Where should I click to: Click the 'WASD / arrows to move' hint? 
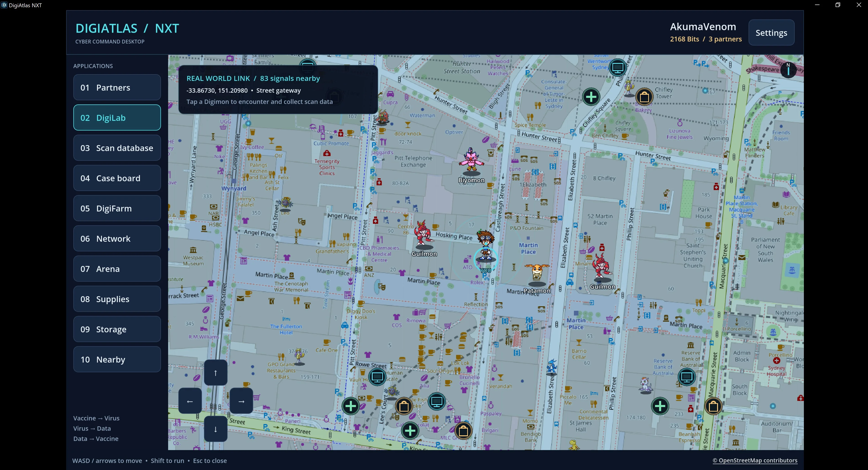(x=107, y=460)
